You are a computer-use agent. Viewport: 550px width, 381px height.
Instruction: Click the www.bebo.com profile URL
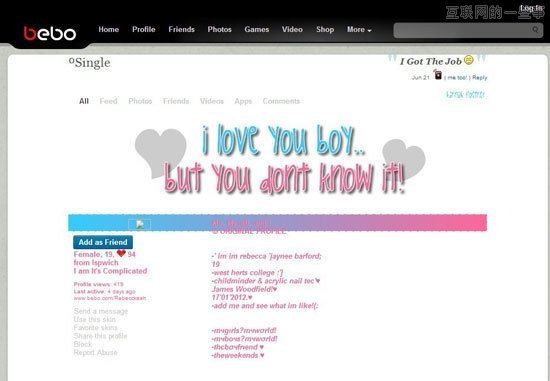110,298
